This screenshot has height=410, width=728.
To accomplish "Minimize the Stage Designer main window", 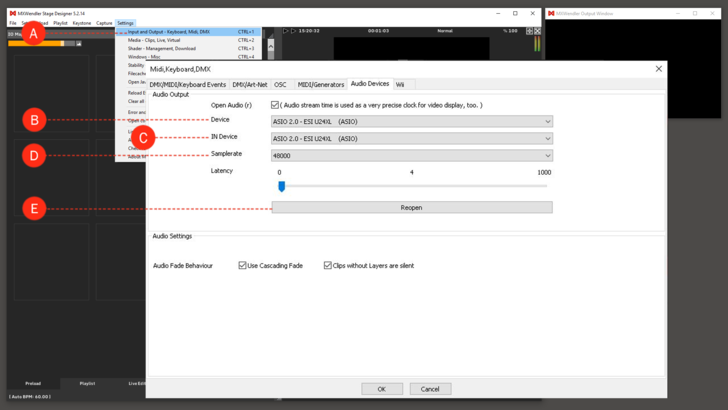I will point(498,13).
